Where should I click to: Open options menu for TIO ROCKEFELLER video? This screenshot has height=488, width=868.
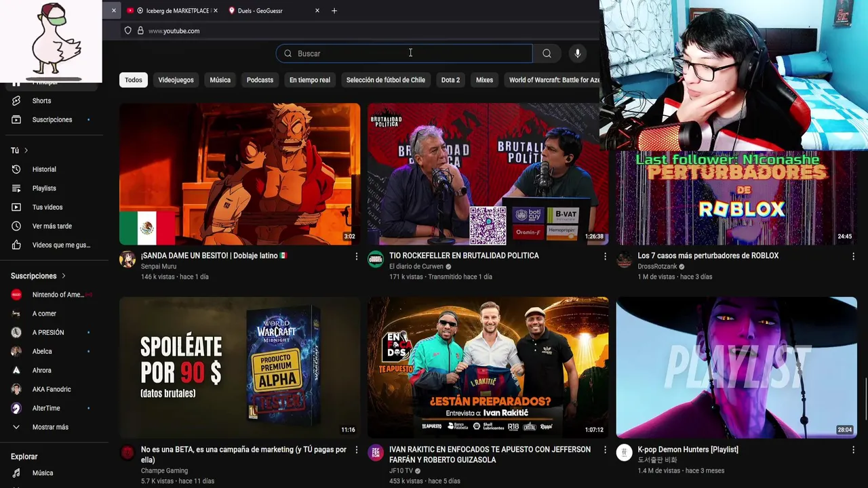click(605, 257)
